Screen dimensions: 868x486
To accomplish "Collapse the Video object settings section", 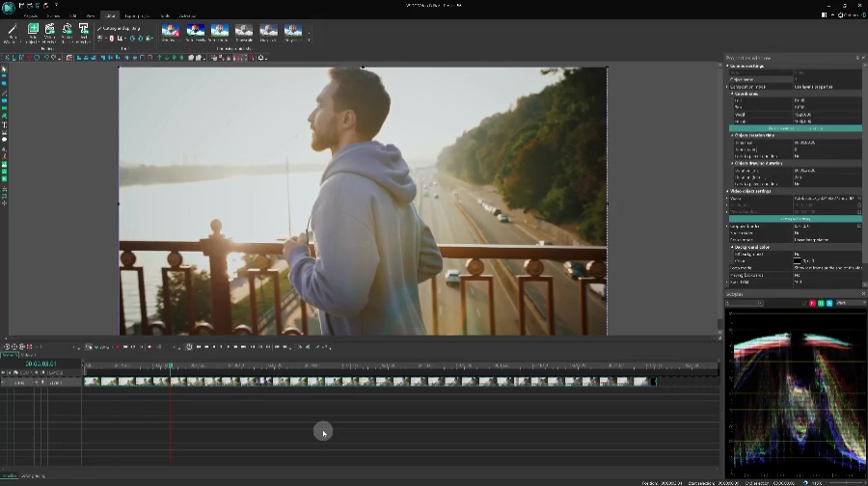I will pyautogui.click(x=725, y=191).
